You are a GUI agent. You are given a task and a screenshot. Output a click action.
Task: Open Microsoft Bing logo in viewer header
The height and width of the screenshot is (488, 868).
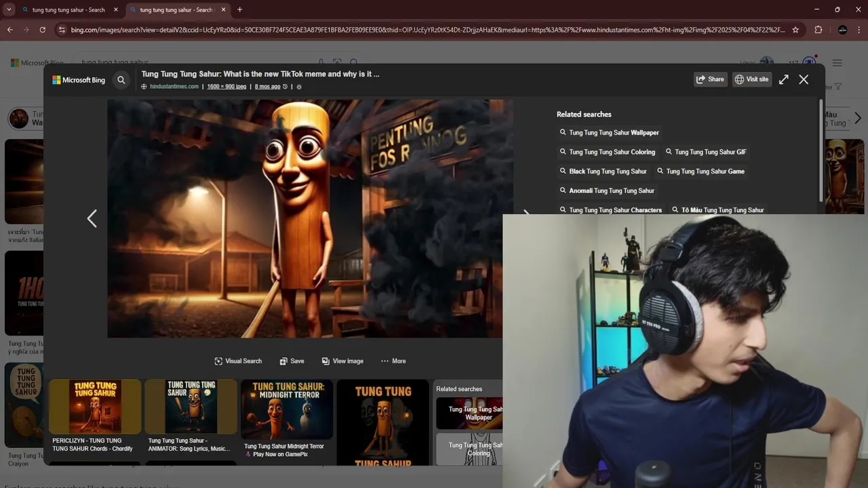[x=79, y=80]
